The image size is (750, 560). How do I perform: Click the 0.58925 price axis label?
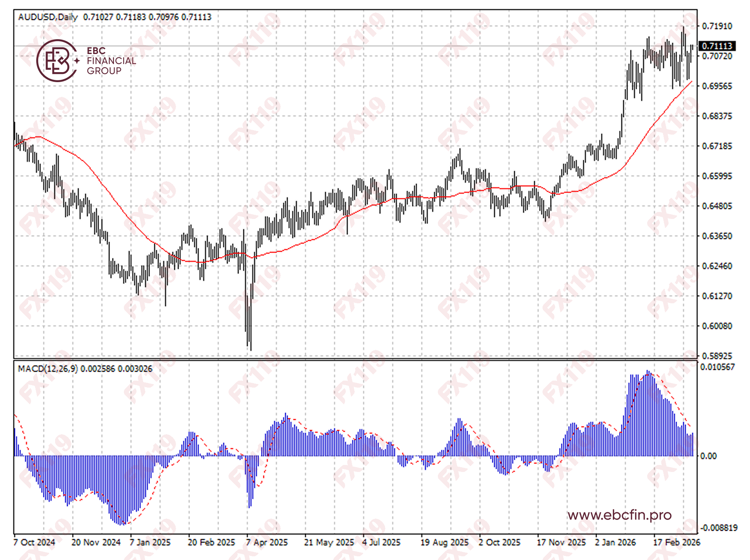pyautogui.click(x=717, y=356)
